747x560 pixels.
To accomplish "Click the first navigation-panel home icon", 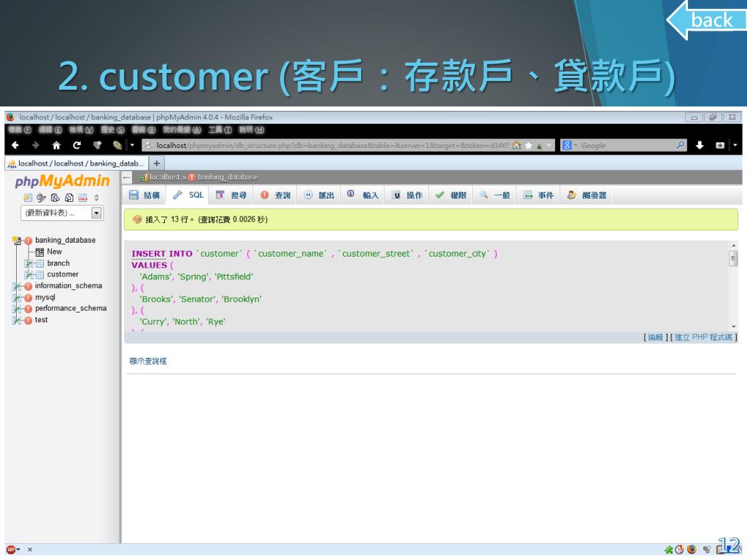I will pos(28,198).
